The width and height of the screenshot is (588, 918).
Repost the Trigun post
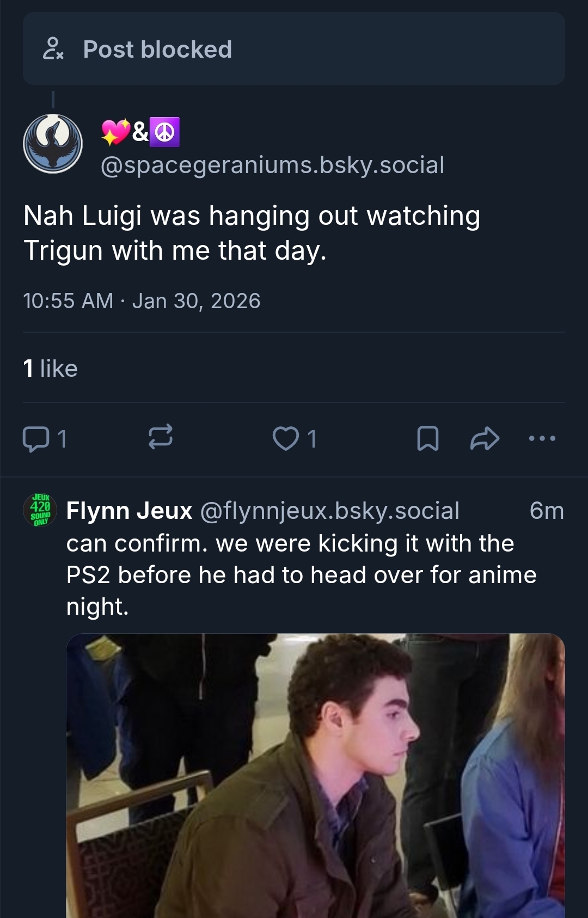(x=161, y=438)
